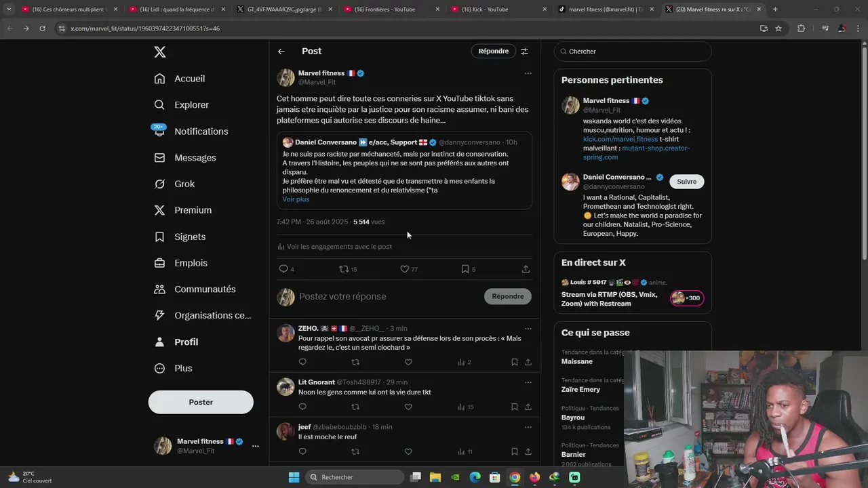Open the kick.com/marvel_fitness link
868x488 pixels.
[620, 139]
